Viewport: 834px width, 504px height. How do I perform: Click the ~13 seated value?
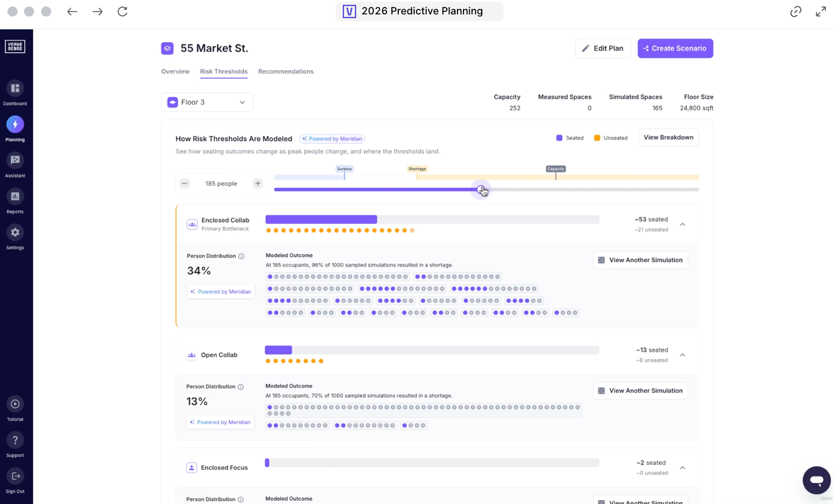point(651,350)
